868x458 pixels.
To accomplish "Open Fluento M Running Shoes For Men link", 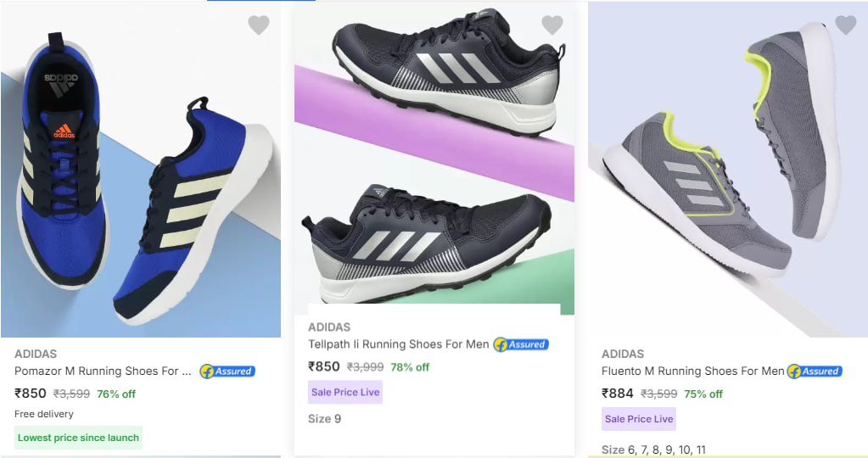I will click(692, 371).
